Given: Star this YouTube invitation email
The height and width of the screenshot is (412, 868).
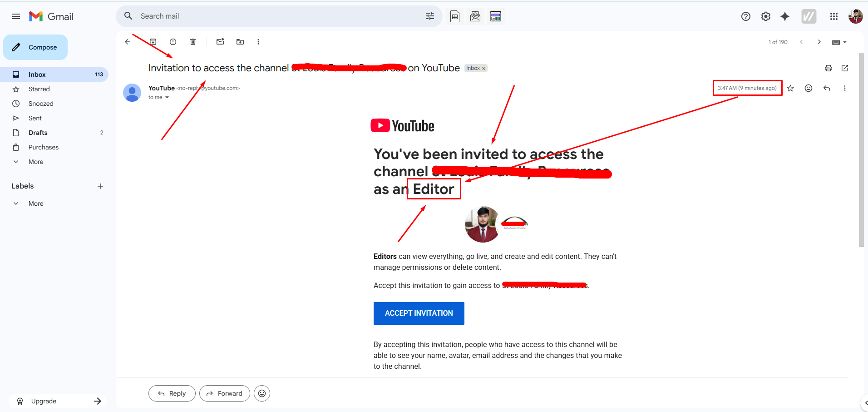Looking at the screenshot, I should [790, 88].
